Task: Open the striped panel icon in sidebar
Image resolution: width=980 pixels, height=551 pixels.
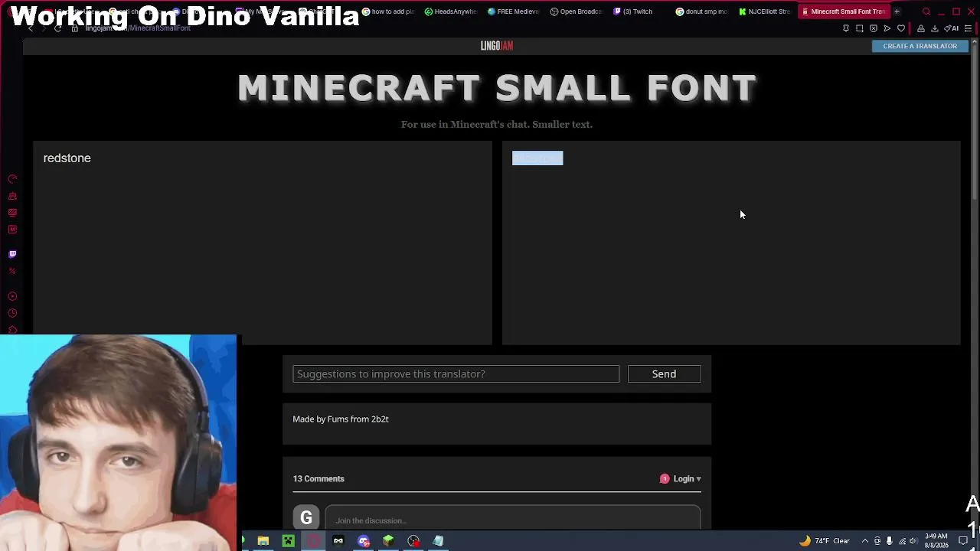Action: (12, 213)
